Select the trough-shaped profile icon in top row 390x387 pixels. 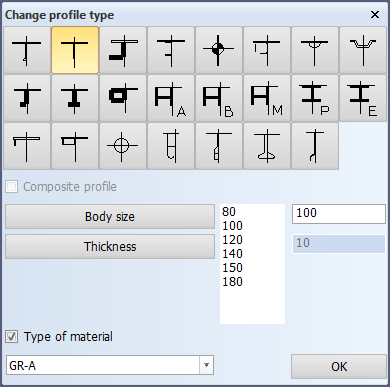click(x=363, y=50)
